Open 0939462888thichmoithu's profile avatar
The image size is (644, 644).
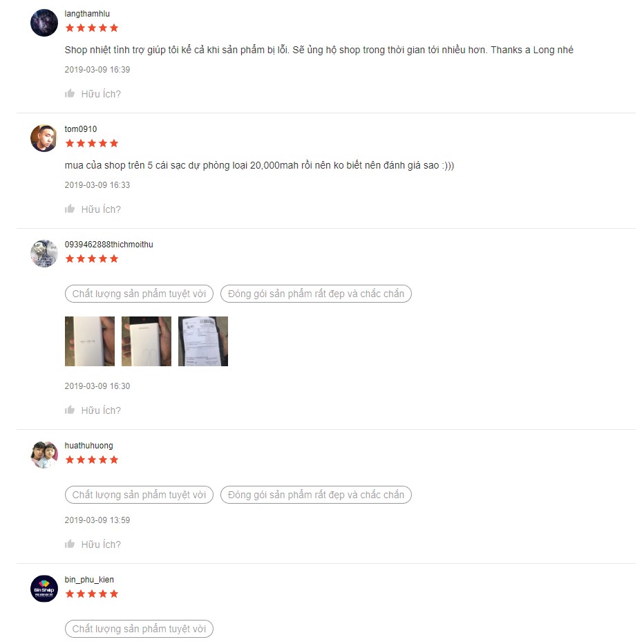pyautogui.click(x=44, y=254)
